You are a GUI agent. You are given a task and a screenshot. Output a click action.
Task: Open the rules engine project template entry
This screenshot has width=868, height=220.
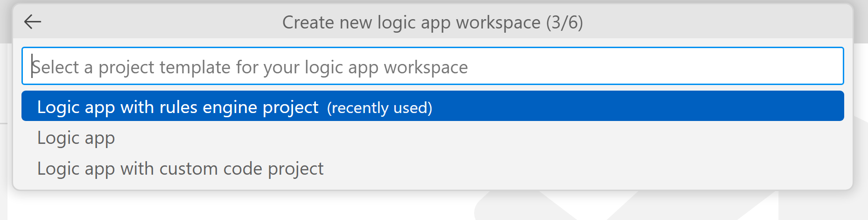(433, 106)
